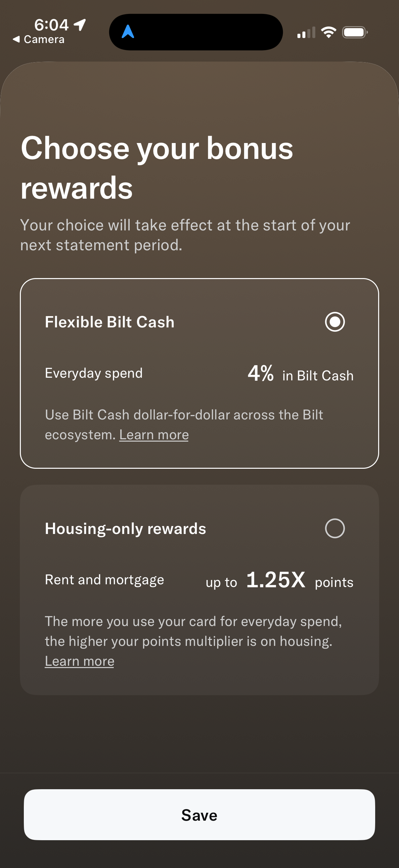Return to the Camera app via status bar
Screen dimensions: 399x868
[39, 39]
